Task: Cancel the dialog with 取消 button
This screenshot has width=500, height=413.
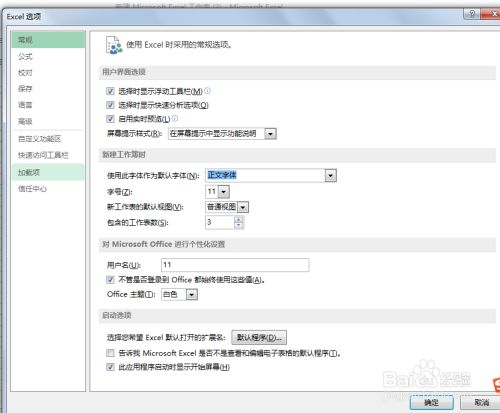Action: click(x=481, y=403)
